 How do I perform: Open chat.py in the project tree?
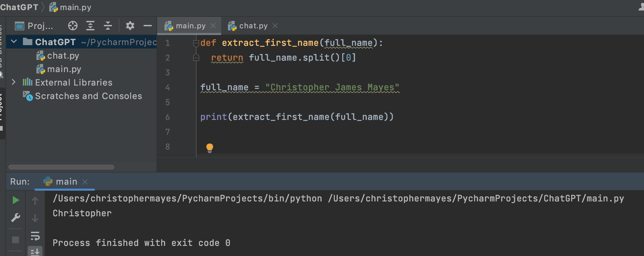coord(63,56)
